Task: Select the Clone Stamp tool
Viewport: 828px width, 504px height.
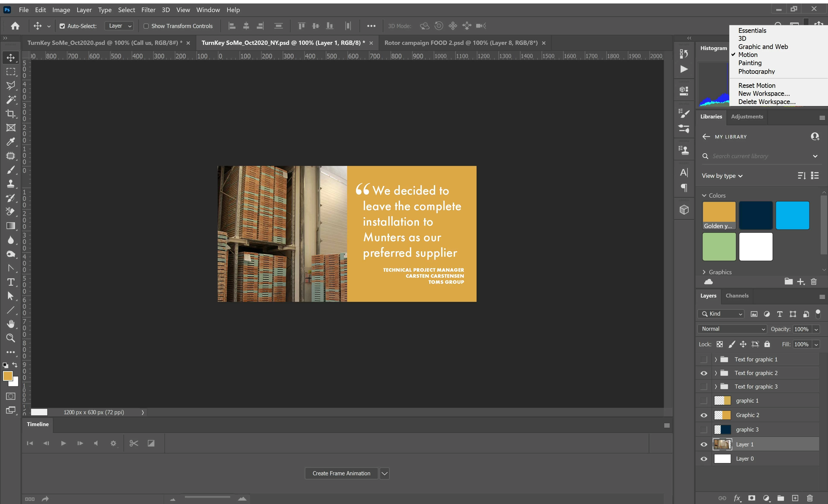Action: click(11, 184)
